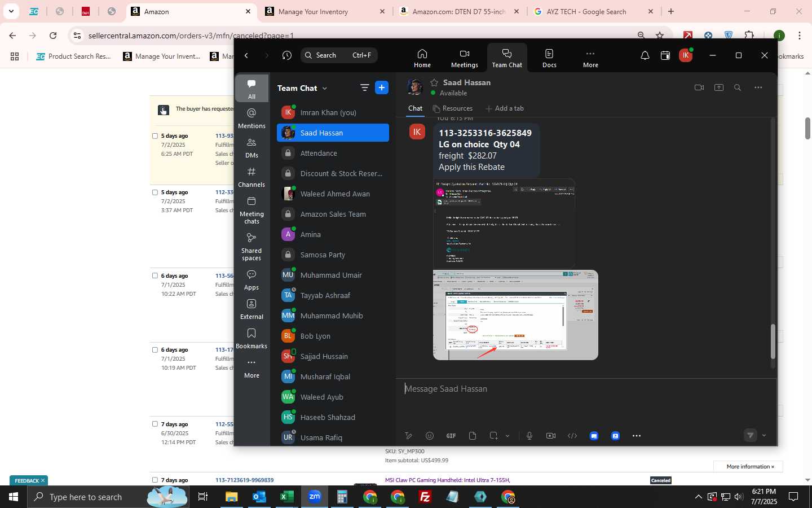
Task: Tick checkbox for 7/1/2025 10:19 AM order
Action: [x=155, y=350]
